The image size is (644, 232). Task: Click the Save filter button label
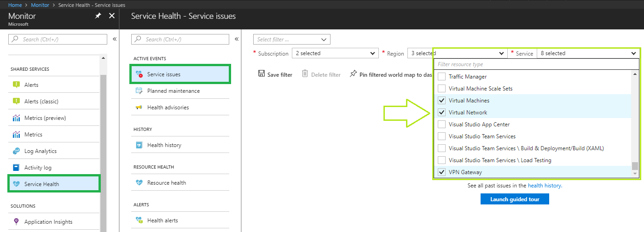(x=280, y=74)
